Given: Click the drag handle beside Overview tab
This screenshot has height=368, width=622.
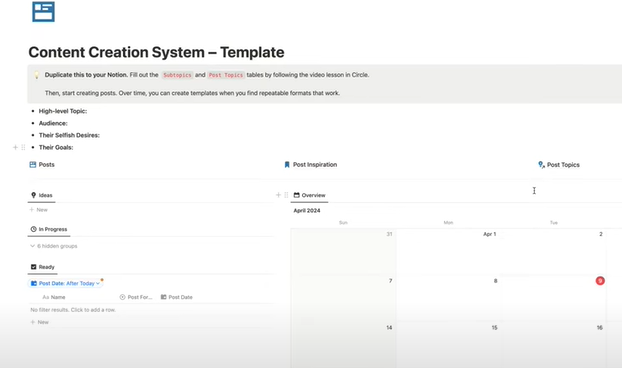Looking at the screenshot, I should [286, 195].
